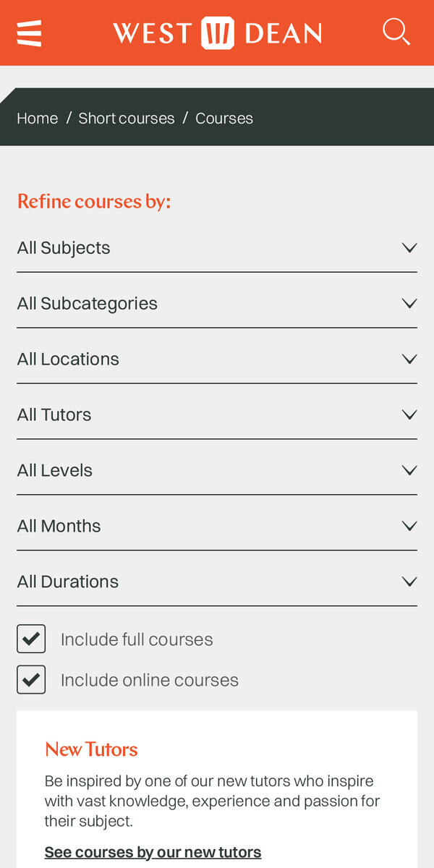The image size is (434, 868).
Task: Click the Include full courses label
Action: coord(137,639)
